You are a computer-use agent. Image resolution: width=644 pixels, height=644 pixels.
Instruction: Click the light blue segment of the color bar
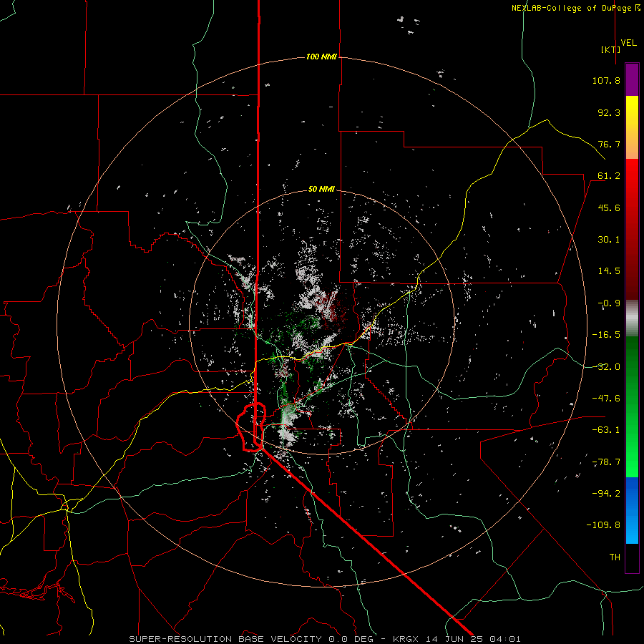[632, 510]
